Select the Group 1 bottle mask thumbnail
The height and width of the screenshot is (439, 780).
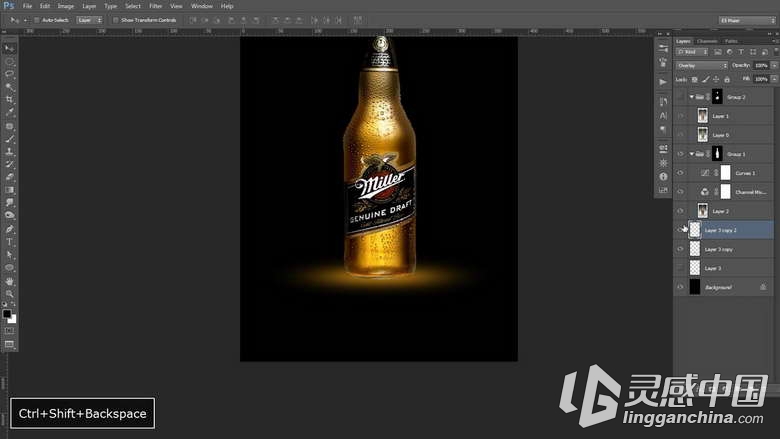(x=717, y=154)
